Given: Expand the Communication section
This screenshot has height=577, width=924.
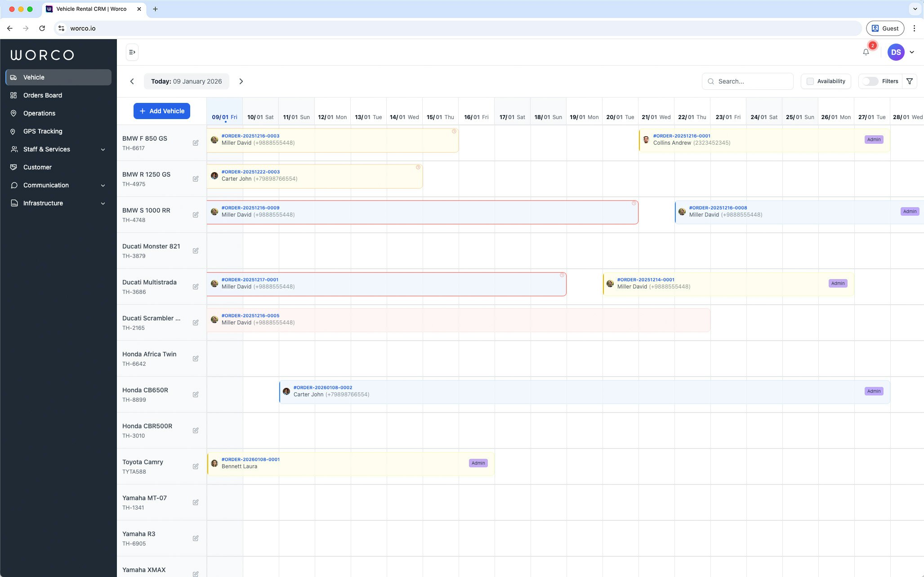Looking at the screenshot, I should [45, 185].
